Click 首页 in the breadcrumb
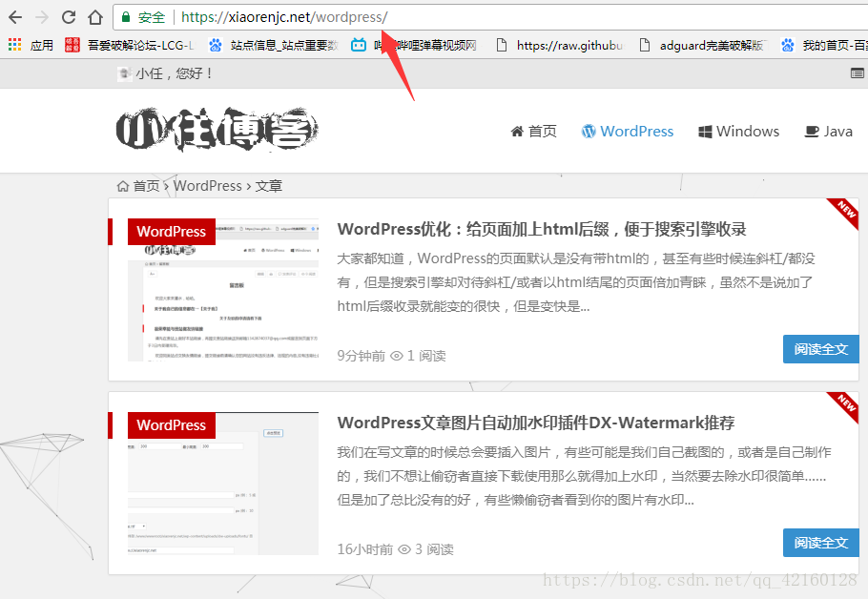Image resolution: width=868 pixels, height=599 pixels. coord(146,186)
